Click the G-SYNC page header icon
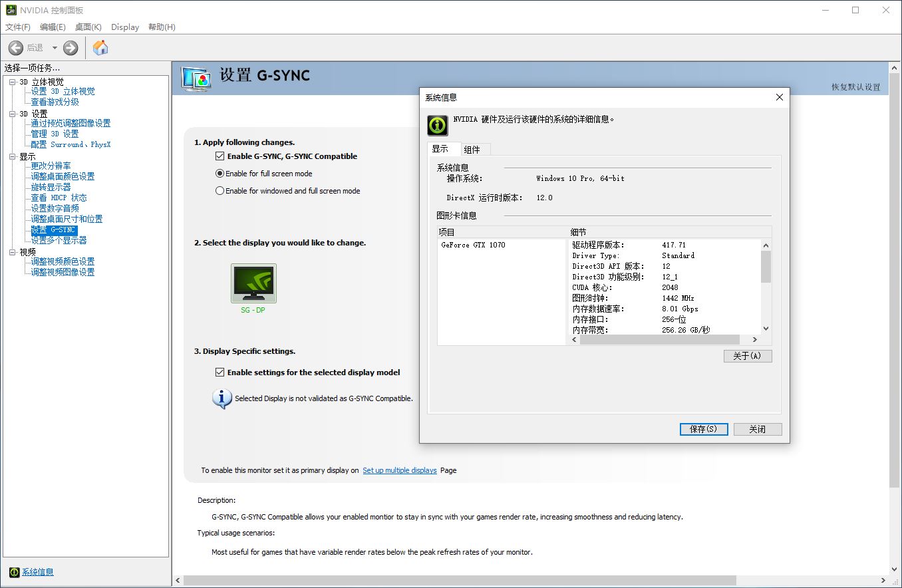Screen dimensions: 902x588 196,79
